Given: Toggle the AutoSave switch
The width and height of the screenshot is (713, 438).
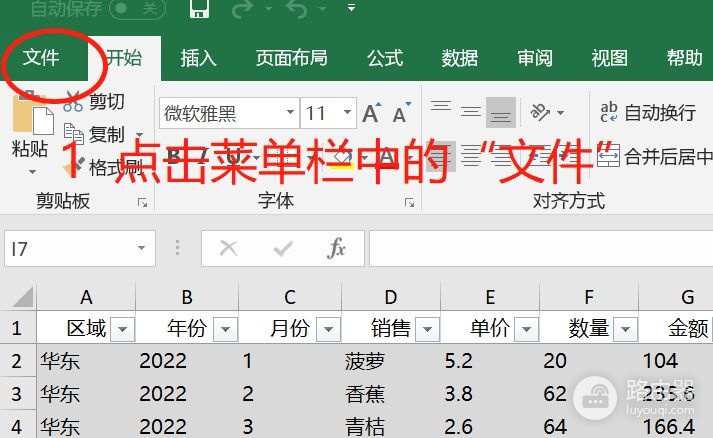Looking at the screenshot, I should [x=136, y=8].
